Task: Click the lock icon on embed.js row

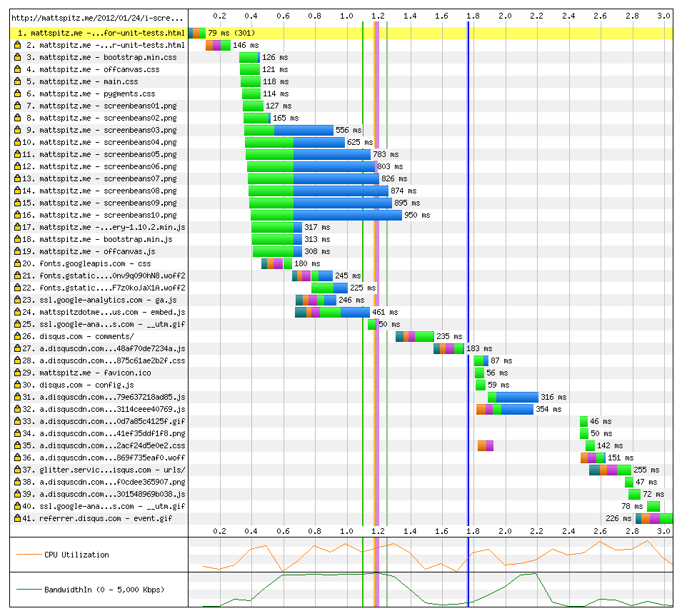Action: (x=19, y=312)
